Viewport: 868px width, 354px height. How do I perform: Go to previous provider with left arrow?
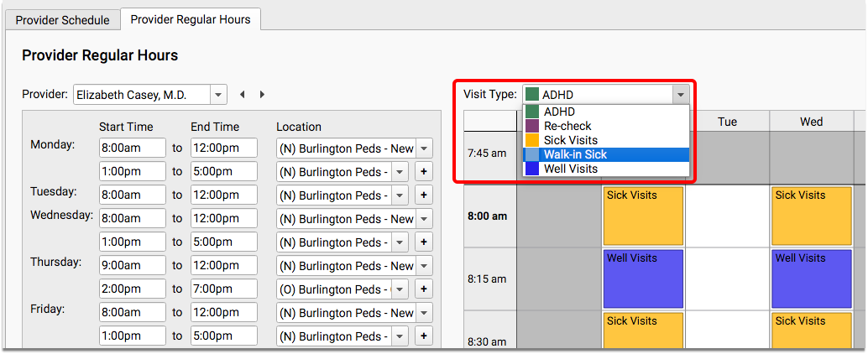coord(243,95)
